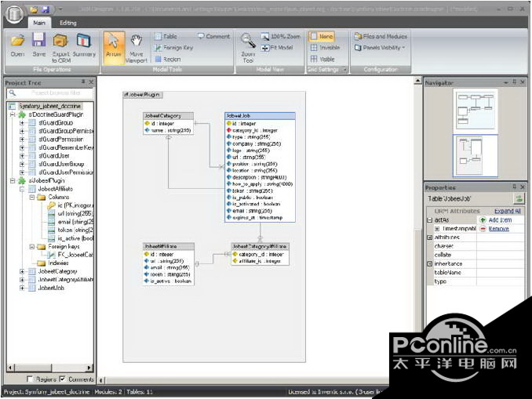Click the Export to ORM icon
This screenshot has width=532, height=399.
(60, 45)
